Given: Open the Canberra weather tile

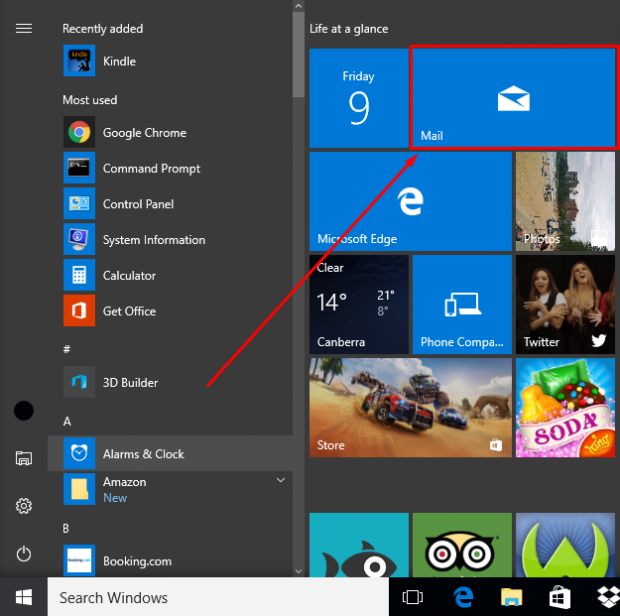Looking at the screenshot, I should tap(359, 304).
